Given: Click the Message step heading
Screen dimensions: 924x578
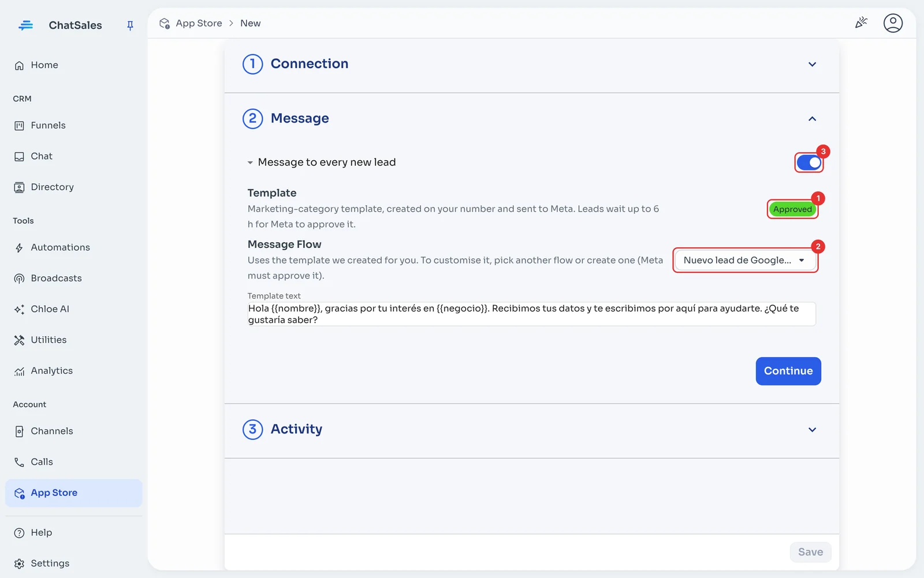Looking at the screenshot, I should click(x=300, y=118).
